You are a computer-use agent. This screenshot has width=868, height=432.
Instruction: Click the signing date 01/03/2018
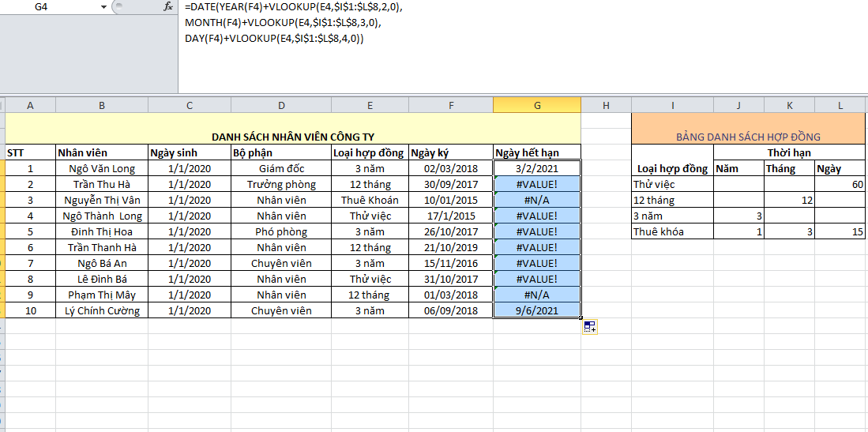click(451, 295)
